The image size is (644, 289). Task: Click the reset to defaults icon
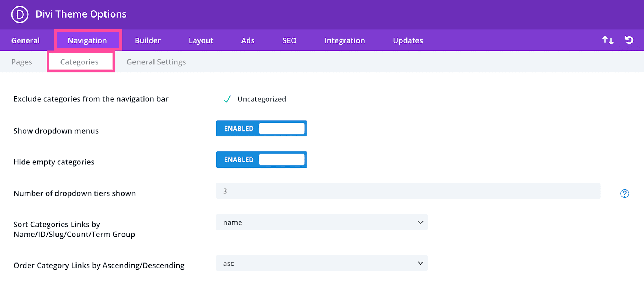(x=629, y=40)
